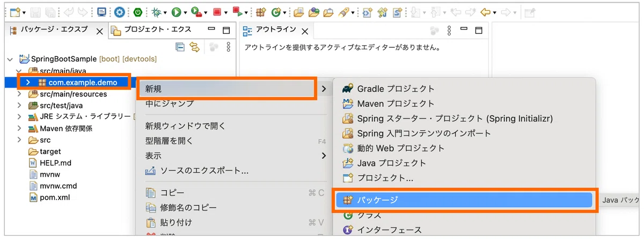Open the Debug dropdown arrow
Viewport: 644px width, 239px height.
click(x=164, y=12)
